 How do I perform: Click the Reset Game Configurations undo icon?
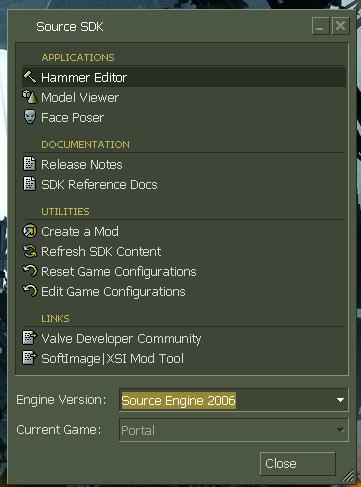click(30, 271)
